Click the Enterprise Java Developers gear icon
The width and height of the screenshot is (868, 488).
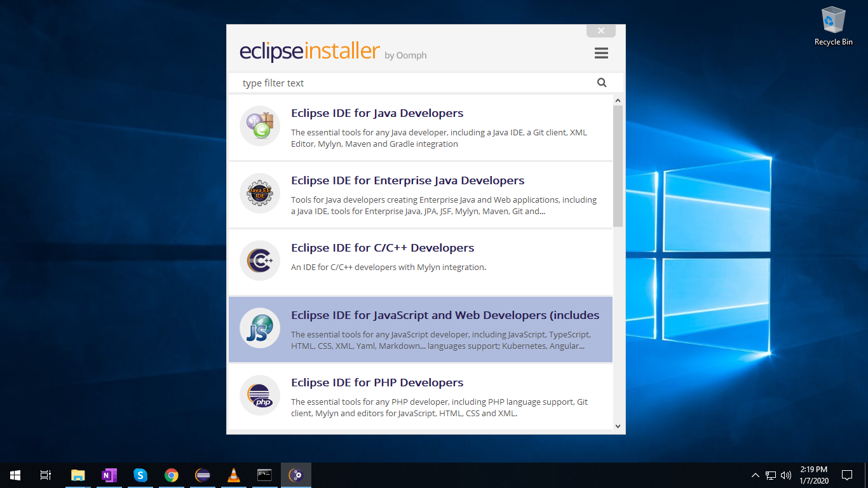259,193
